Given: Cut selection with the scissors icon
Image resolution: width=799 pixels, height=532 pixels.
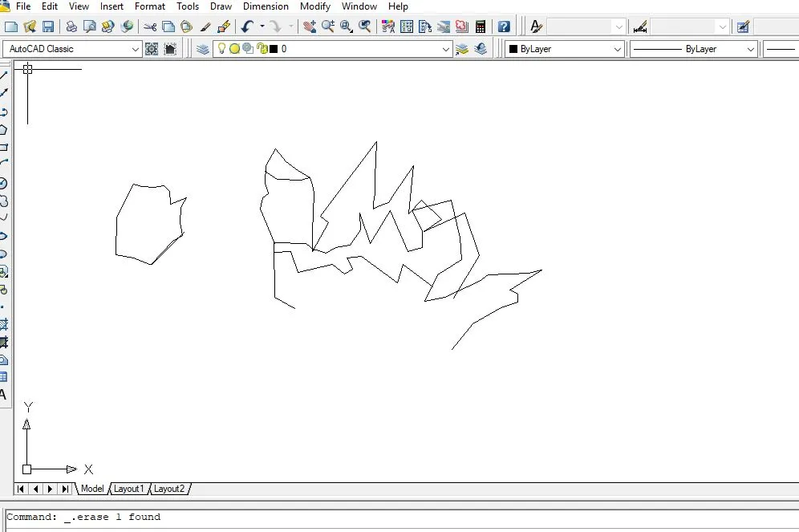Looking at the screenshot, I should click(150, 26).
